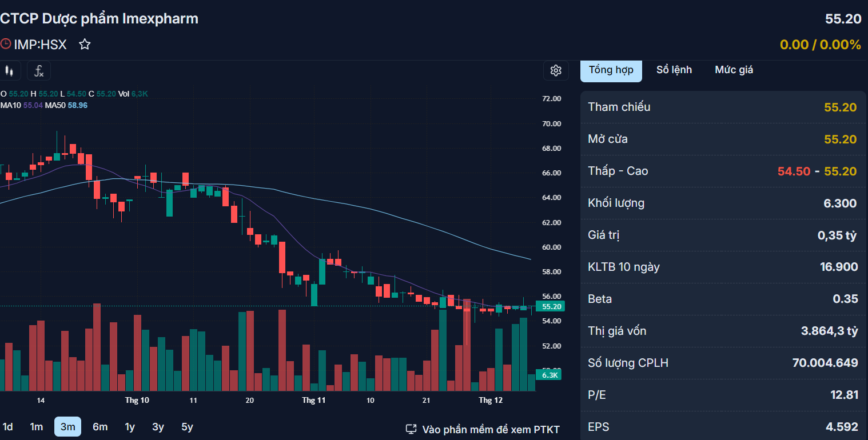
Task: Click the monitor icon next to Vào phần mềm
Action: point(411,429)
